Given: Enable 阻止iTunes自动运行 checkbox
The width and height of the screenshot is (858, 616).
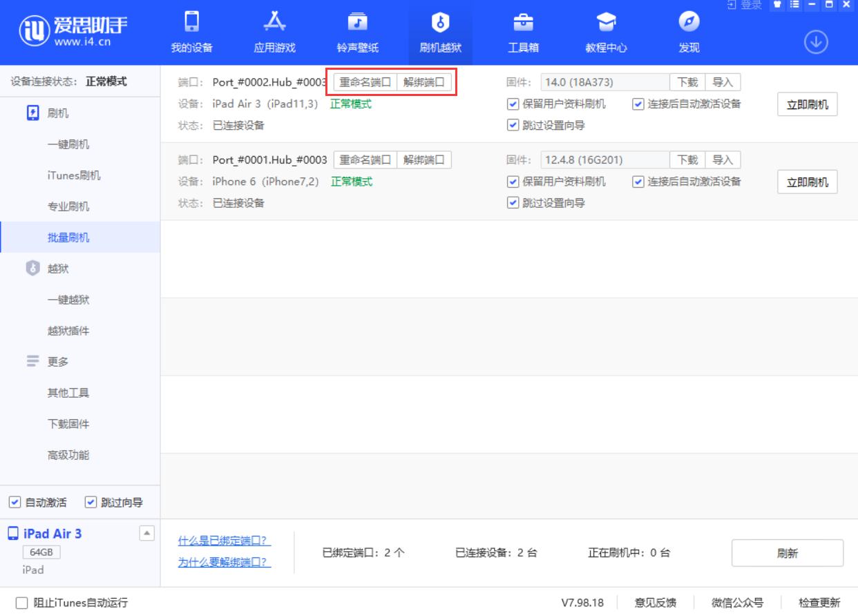Looking at the screenshot, I should click(x=22, y=603).
